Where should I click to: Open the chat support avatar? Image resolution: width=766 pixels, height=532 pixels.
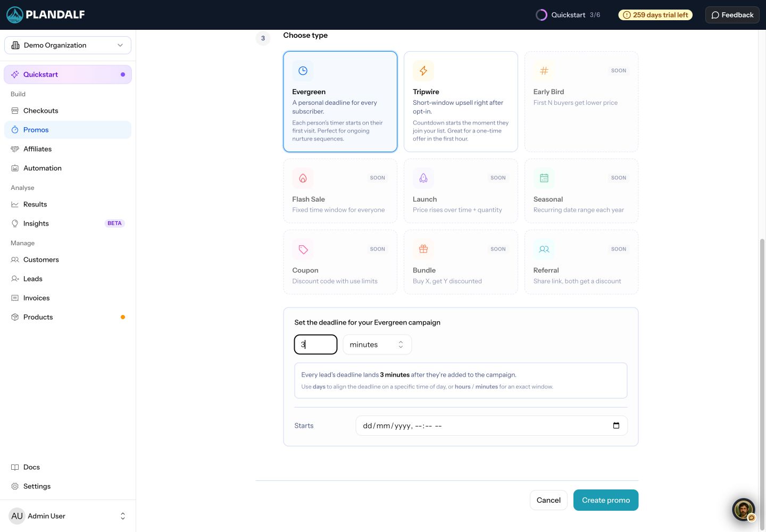coord(744,510)
